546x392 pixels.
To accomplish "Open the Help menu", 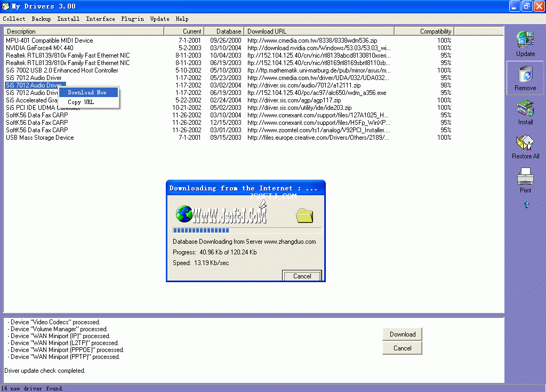I will click(182, 19).
